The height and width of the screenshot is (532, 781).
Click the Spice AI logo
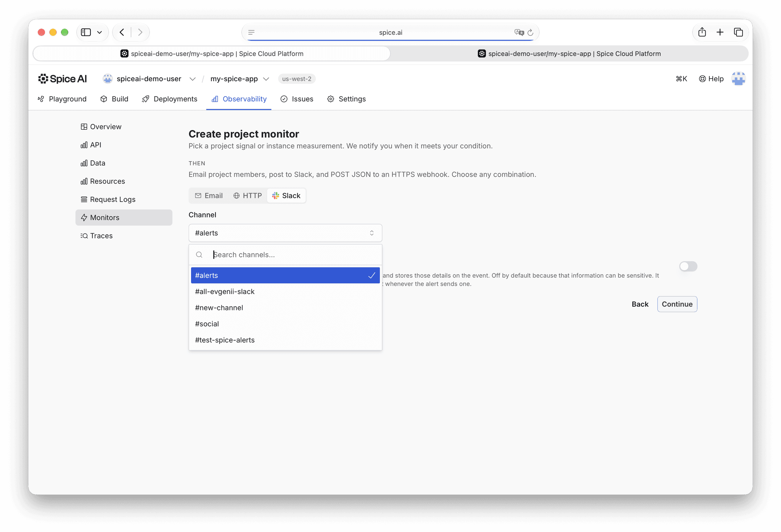(x=63, y=79)
